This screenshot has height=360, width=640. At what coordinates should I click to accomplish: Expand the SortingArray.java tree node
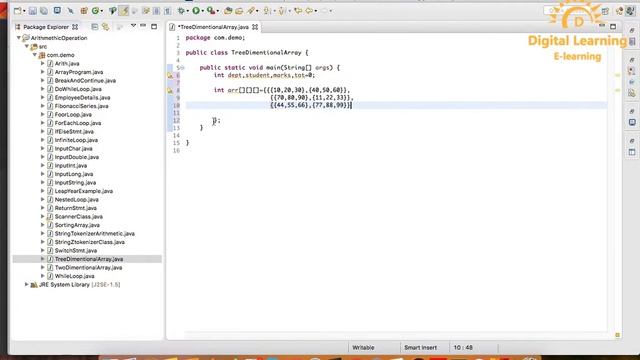[x=42, y=225]
